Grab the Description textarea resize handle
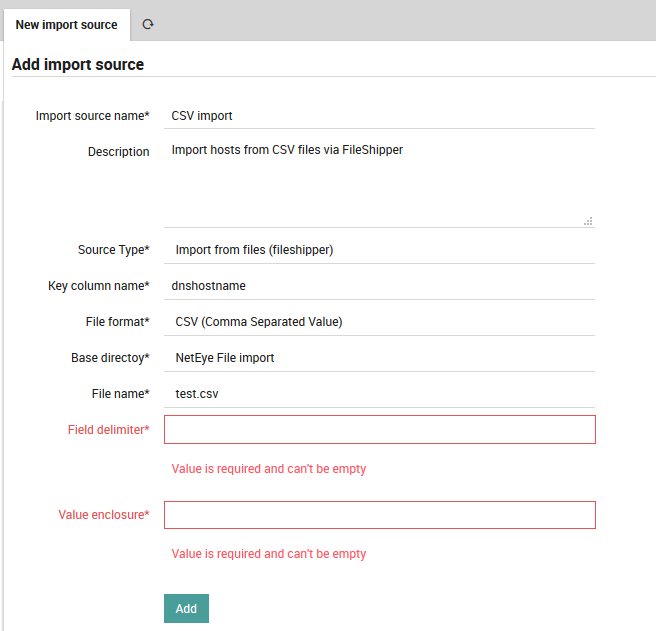The height and width of the screenshot is (631, 656). click(588, 221)
